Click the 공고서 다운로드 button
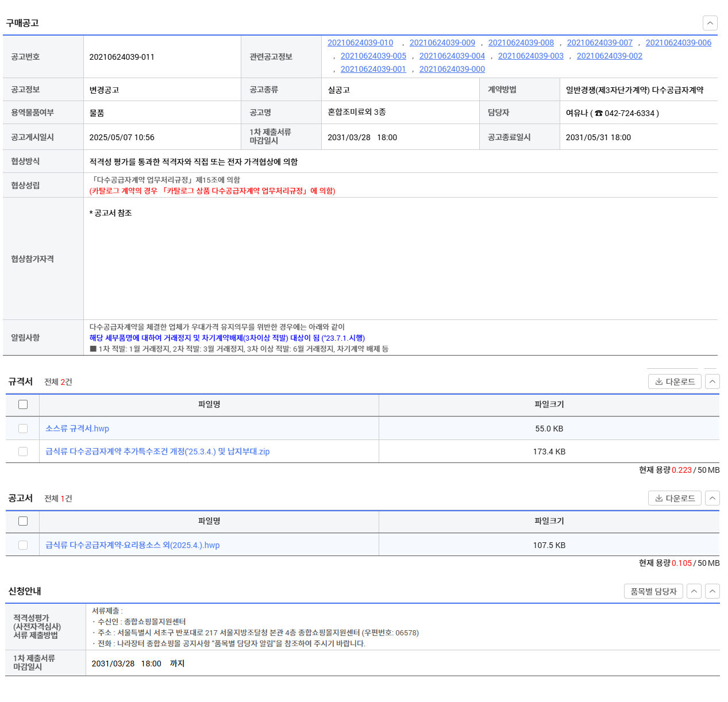Screen dimensions: 728x702 pos(675,498)
